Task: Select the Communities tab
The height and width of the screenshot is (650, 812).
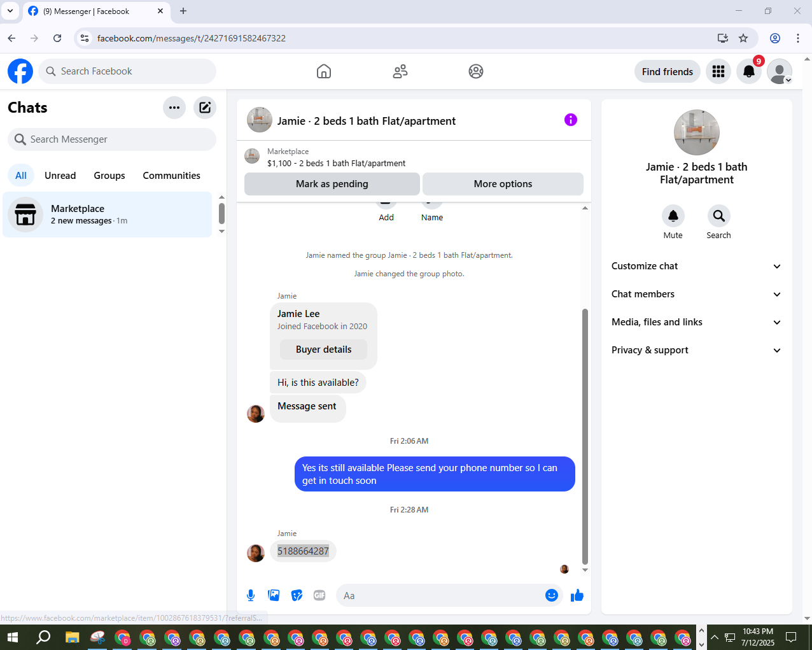Action: pos(171,176)
